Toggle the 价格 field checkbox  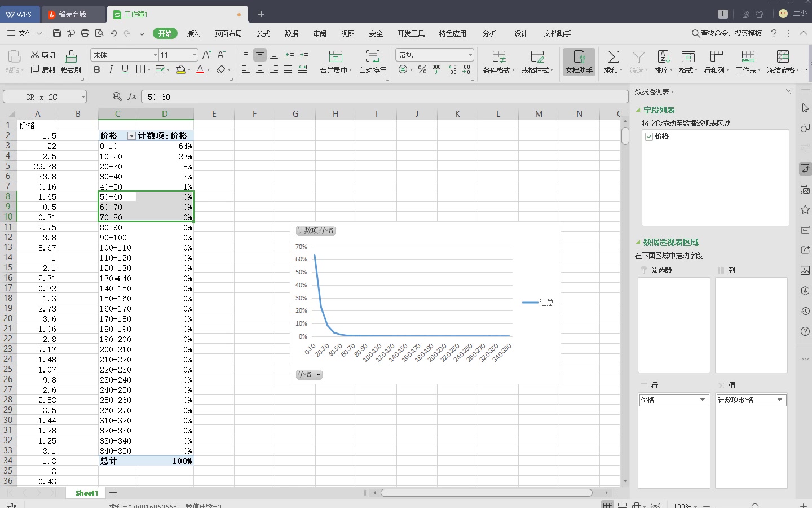(649, 137)
